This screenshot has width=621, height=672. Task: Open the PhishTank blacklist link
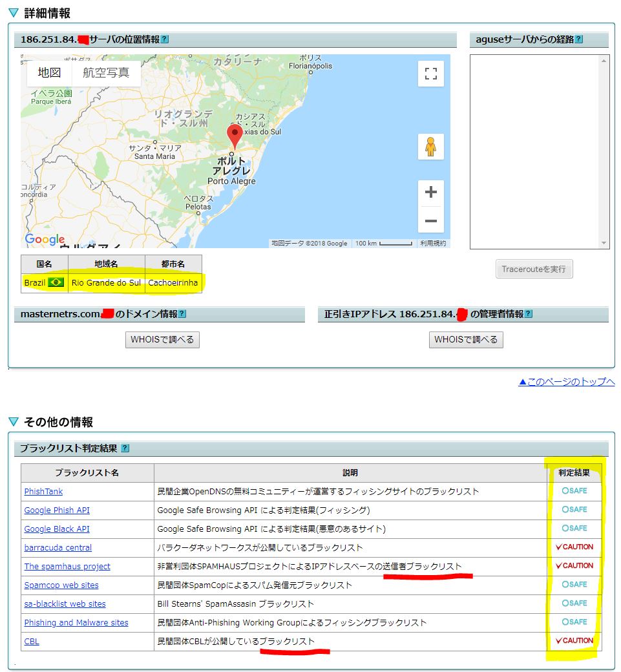(x=43, y=492)
